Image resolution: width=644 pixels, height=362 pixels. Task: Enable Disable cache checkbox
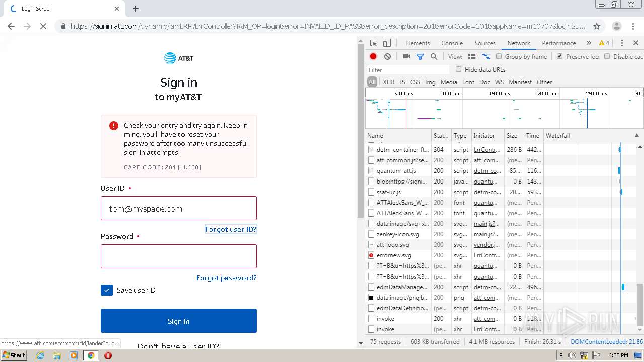607,56
